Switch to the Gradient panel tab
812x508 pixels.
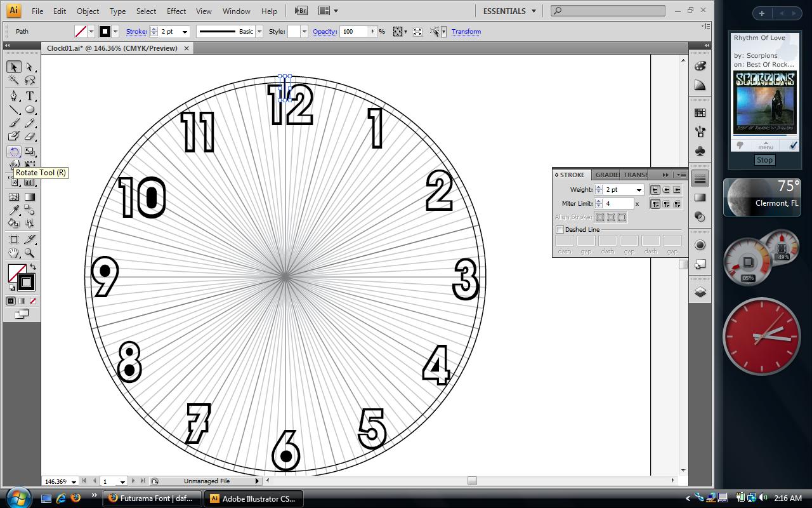606,174
